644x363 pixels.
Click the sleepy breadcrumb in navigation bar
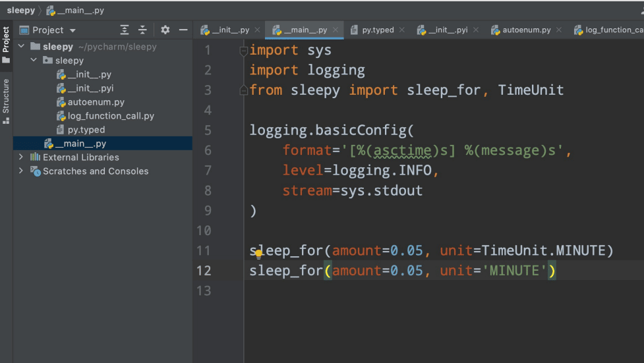point(20,11)
